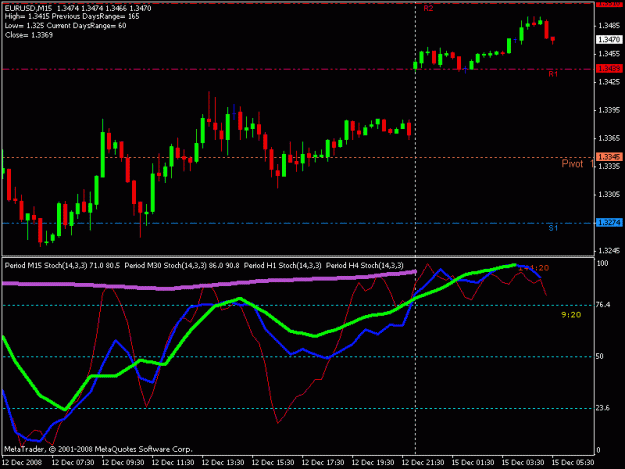This screenshot has height=469, width=625.
Task: Select the orange pivot price tag 1.3345
Action: tap(609, 157)
